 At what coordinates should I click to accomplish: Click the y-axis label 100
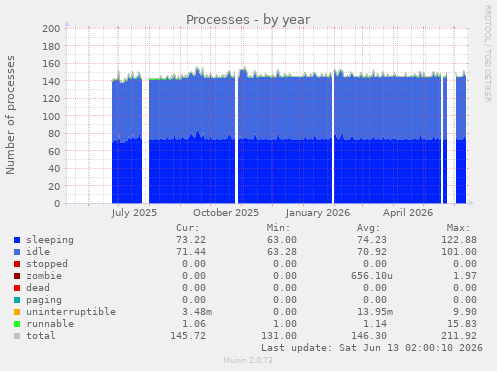(x=51, y=116)
